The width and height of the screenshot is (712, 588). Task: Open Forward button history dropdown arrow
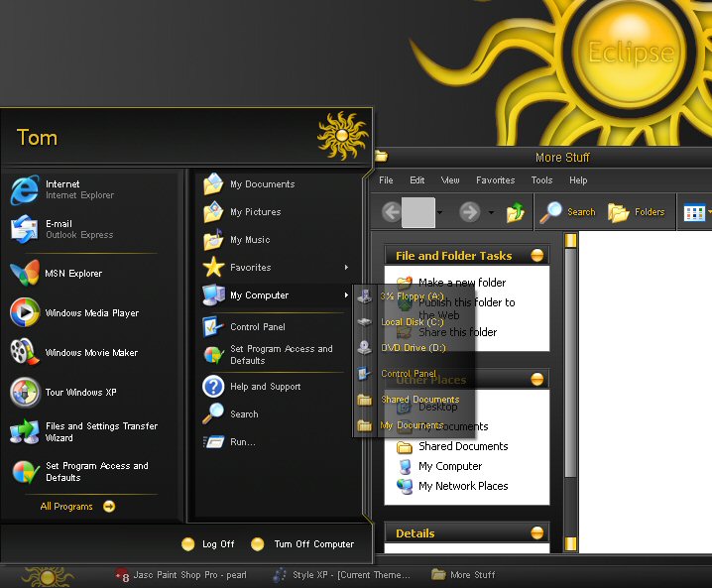click(491, 212)
